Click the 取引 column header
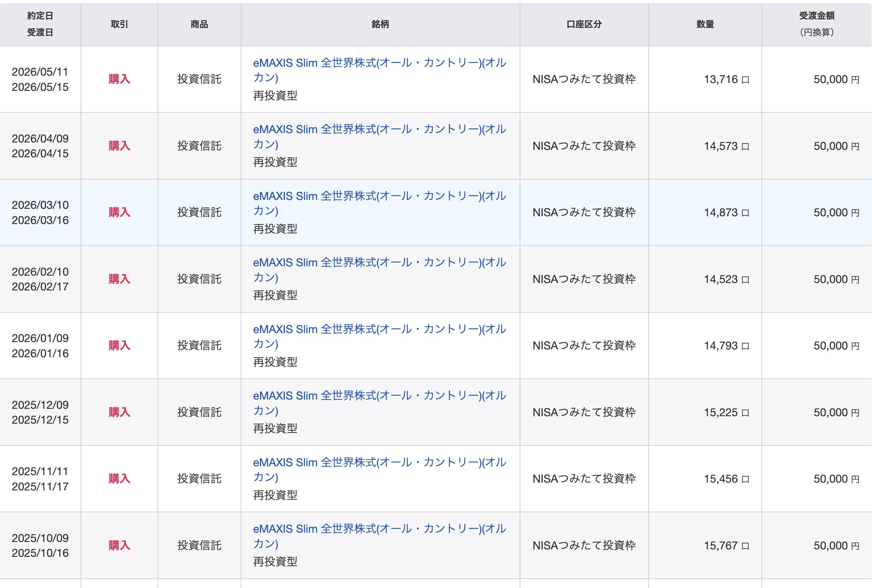Image resolution: width=895 pixels, height=588 pixels. 119,24
